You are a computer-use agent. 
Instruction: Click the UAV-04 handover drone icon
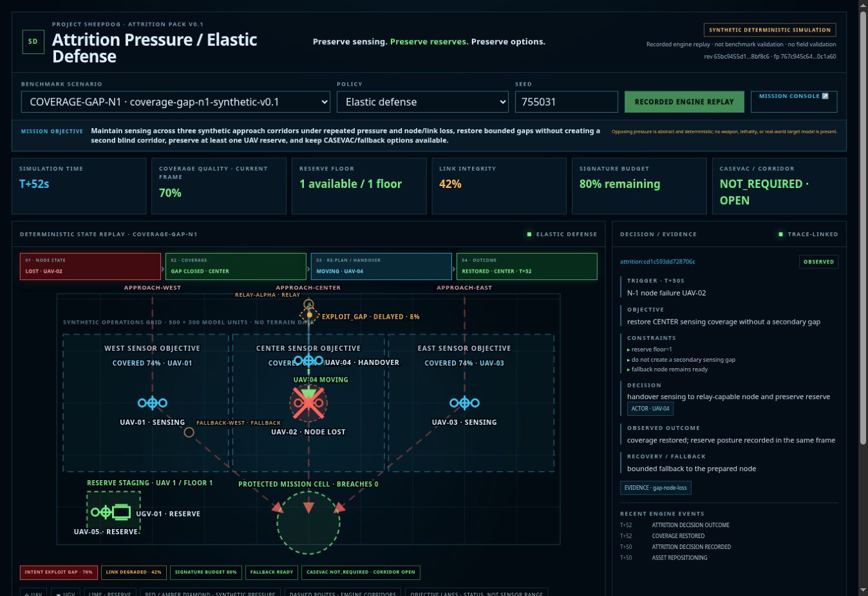[x=308, y=361]
